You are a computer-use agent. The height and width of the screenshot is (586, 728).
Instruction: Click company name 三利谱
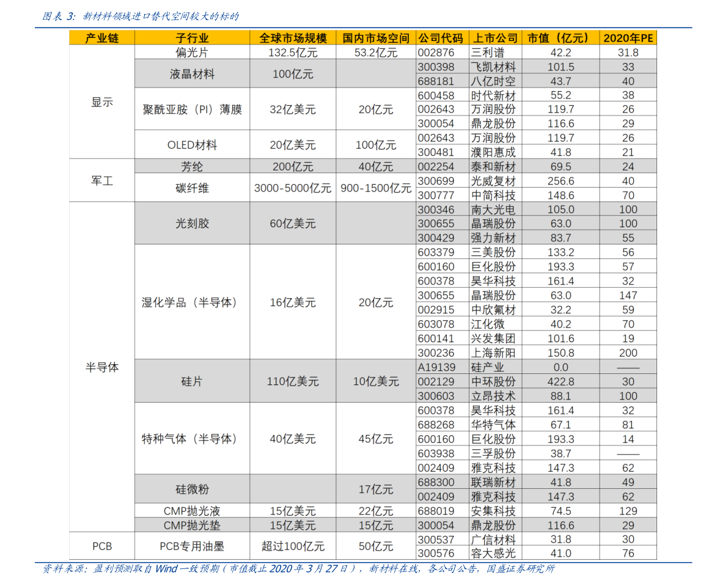tap(488, 53)
